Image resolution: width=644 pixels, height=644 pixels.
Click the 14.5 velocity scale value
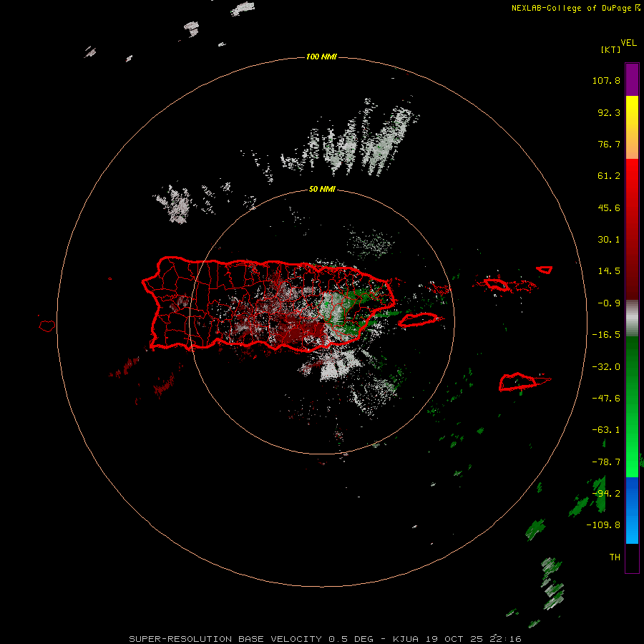coord(609,271)
